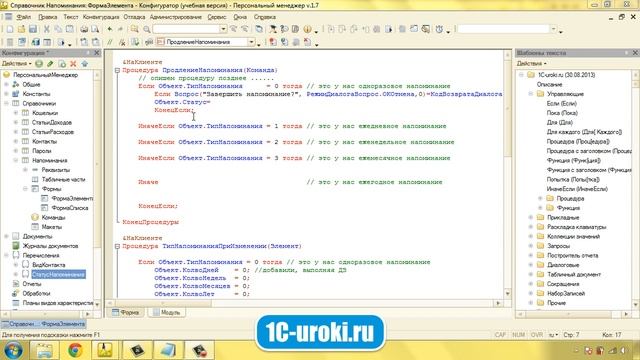Expand the Запросы templates folder

pos(531,246)
